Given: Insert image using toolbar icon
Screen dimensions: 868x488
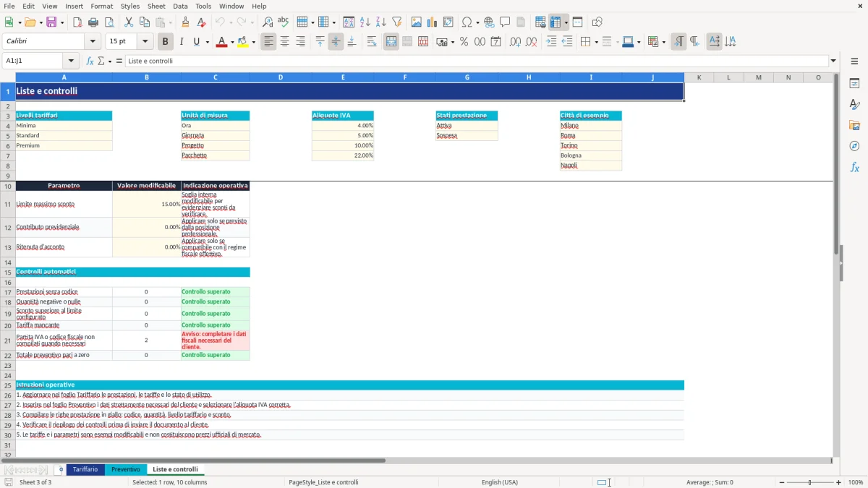Looking at the screenshot, I should [x=417, y=22].
